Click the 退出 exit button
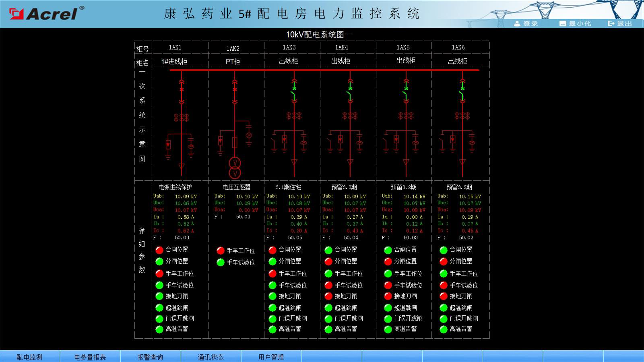Viewport: 644px width, 362px height. pyautogui.click(x=620, y=24)
